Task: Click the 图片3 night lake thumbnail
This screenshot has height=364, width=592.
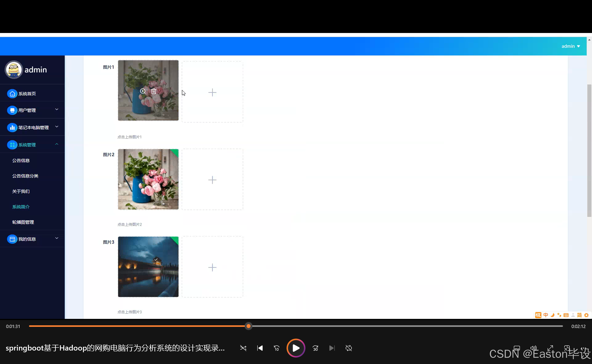Action: coord(148,267)
